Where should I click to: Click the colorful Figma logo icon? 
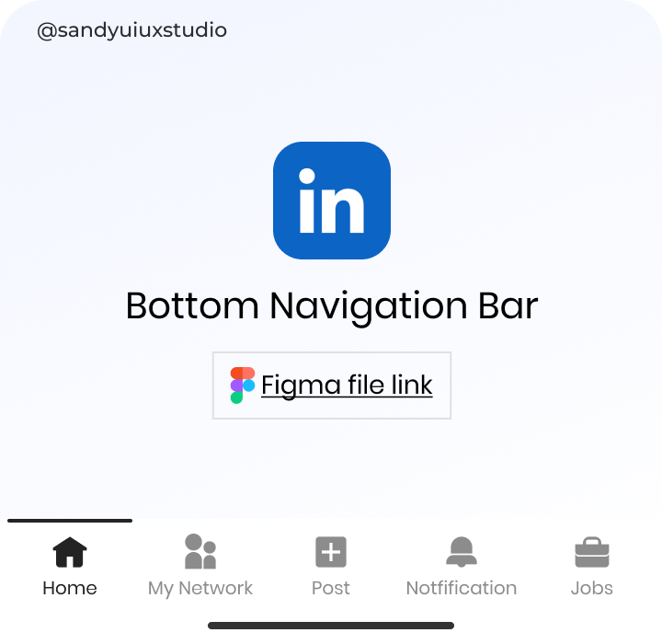[x=243, y=385]
